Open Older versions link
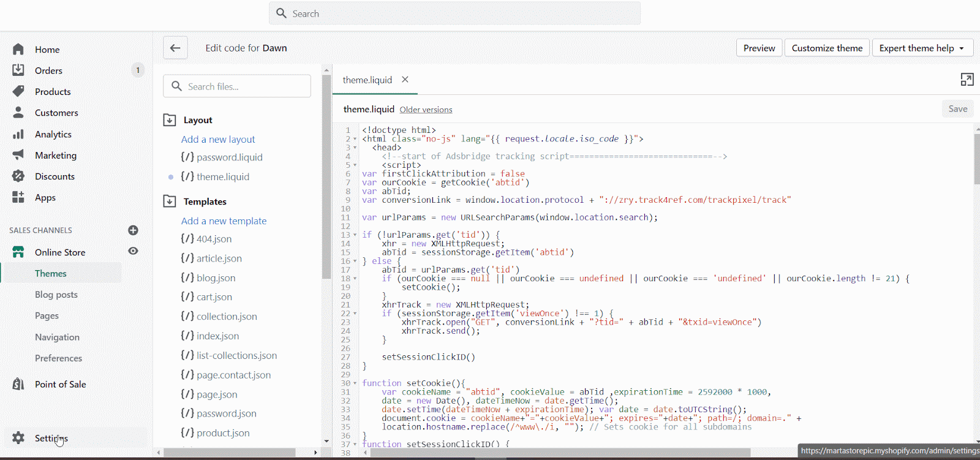Screen dimensions: 980x460 [426, 110]
